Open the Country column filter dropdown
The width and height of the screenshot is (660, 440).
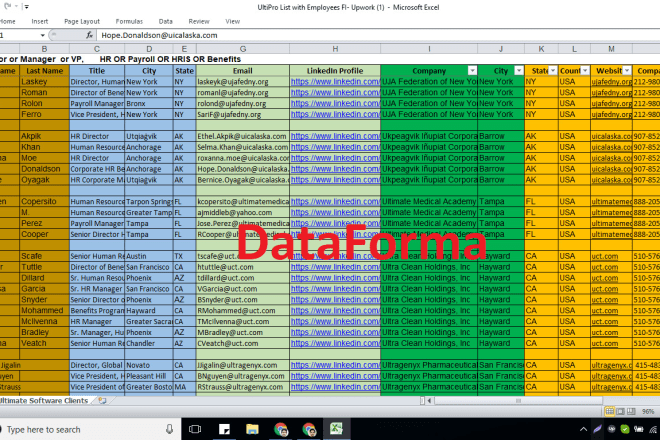point(585,71)
